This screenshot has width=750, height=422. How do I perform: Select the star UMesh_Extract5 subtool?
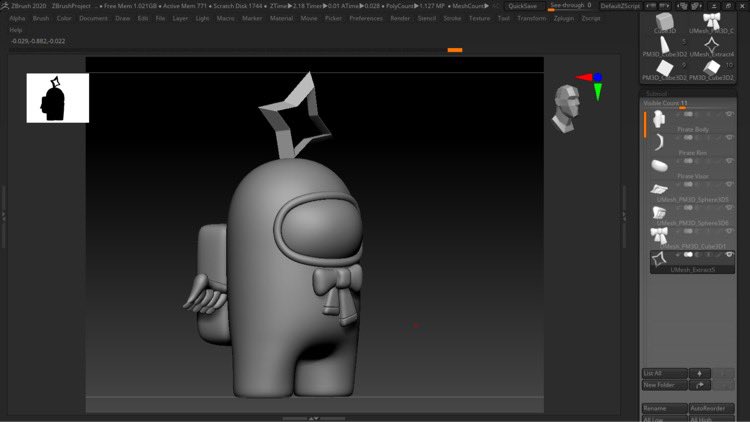(692, 262)
